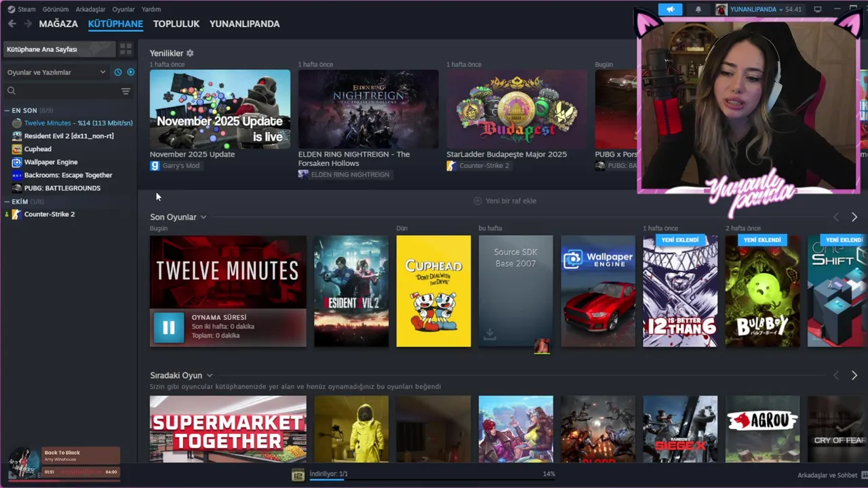This screenshot has width=868, height=488.
Task: Switch to the MAĞAZA tab
Action: click(x=58, y=24)
